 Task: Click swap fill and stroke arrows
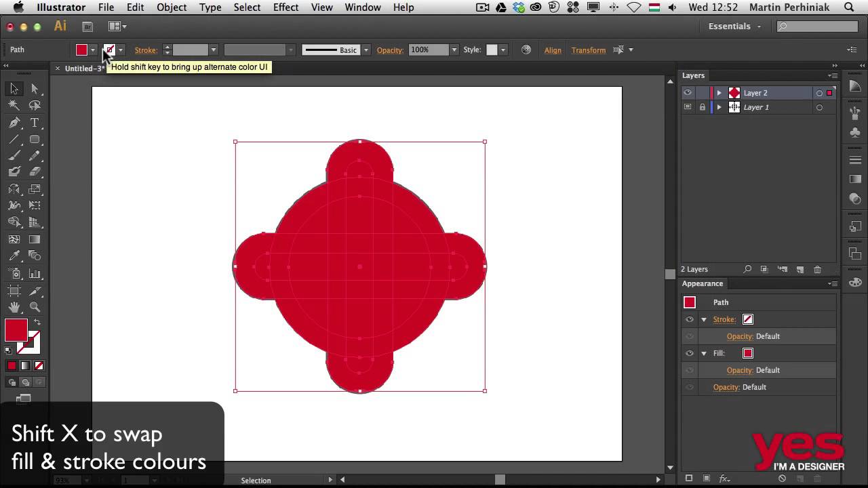click(x=37, y=323)
